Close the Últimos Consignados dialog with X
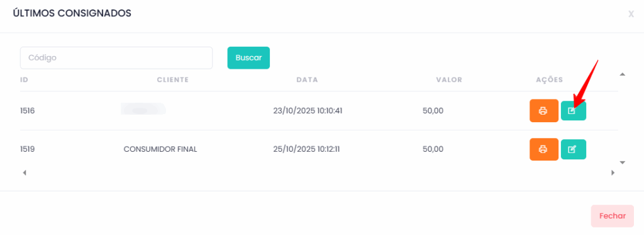The width and height of the screenshot is (644, 235). tap(631, 14)
